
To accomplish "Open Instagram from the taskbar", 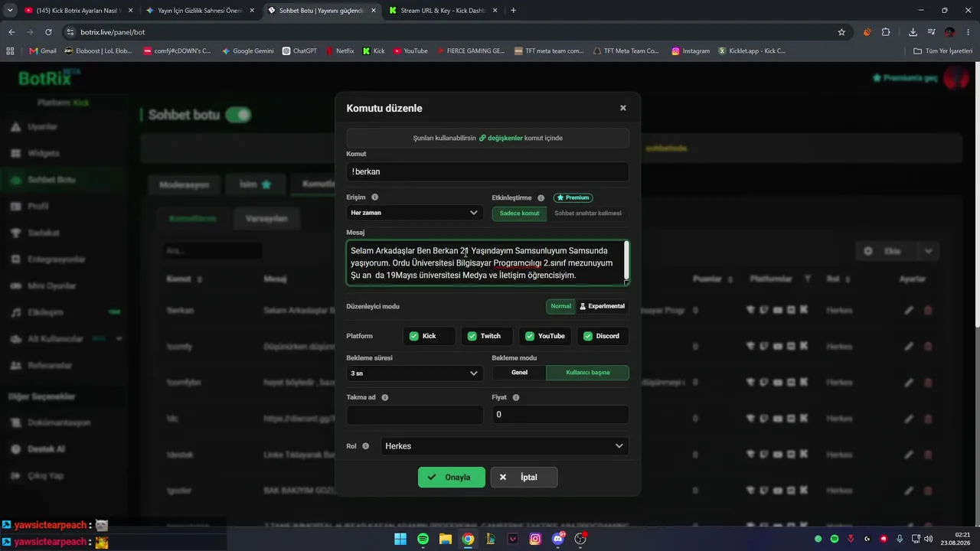I will pos(535,539).
